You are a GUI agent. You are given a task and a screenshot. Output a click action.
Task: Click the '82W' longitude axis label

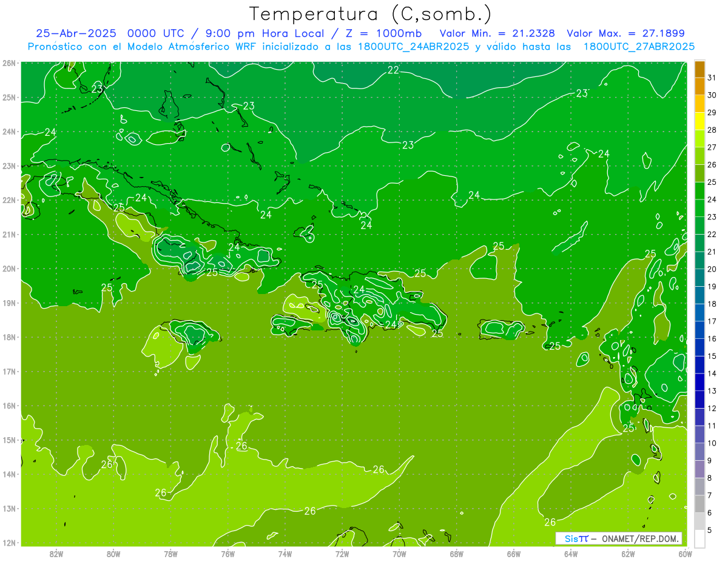click(56, 554)
